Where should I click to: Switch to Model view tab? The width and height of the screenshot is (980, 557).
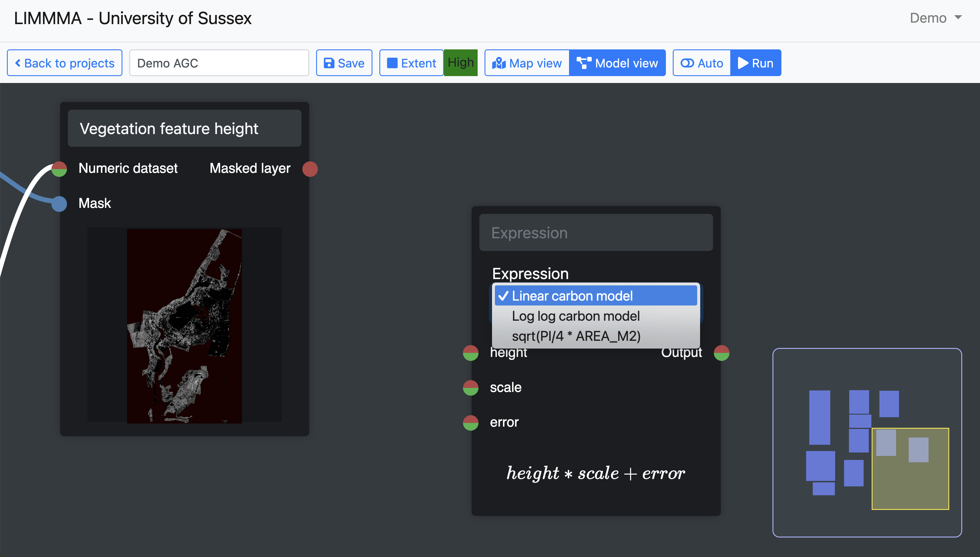coord(617,63)
